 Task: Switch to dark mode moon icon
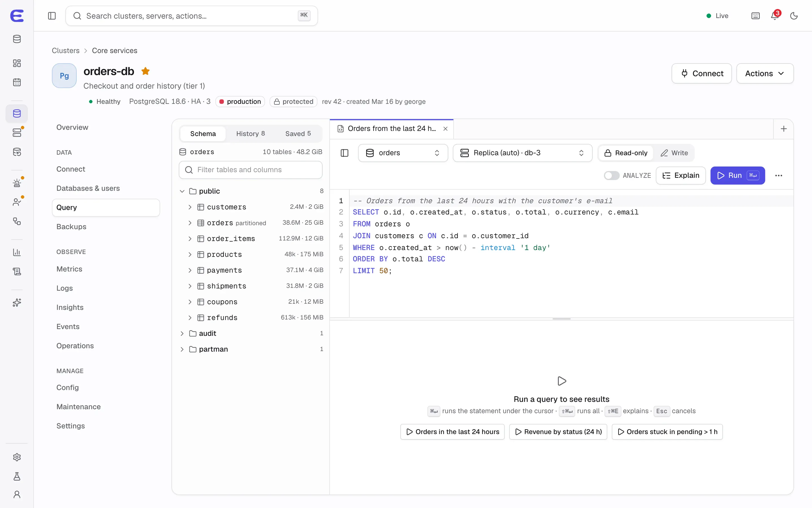(x=794, y=16)
